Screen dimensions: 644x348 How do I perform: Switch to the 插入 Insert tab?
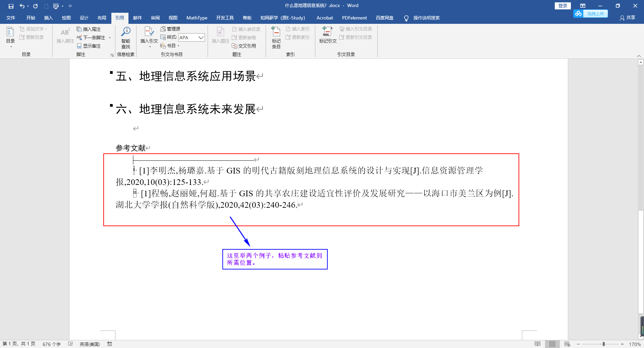(48, 18)
